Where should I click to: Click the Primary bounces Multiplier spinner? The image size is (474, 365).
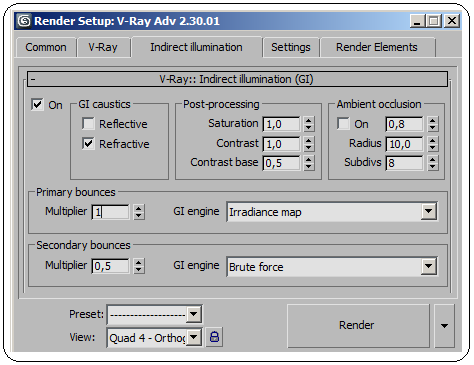tap(139, 212)
